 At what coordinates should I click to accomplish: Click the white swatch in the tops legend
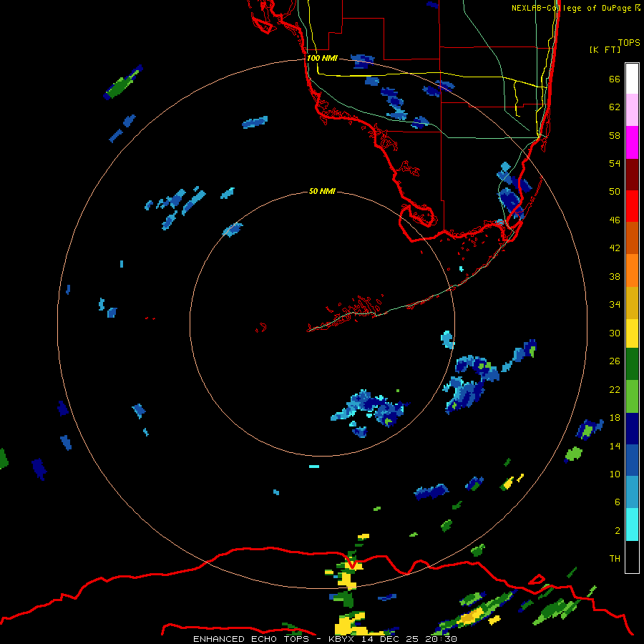(632, 79)
